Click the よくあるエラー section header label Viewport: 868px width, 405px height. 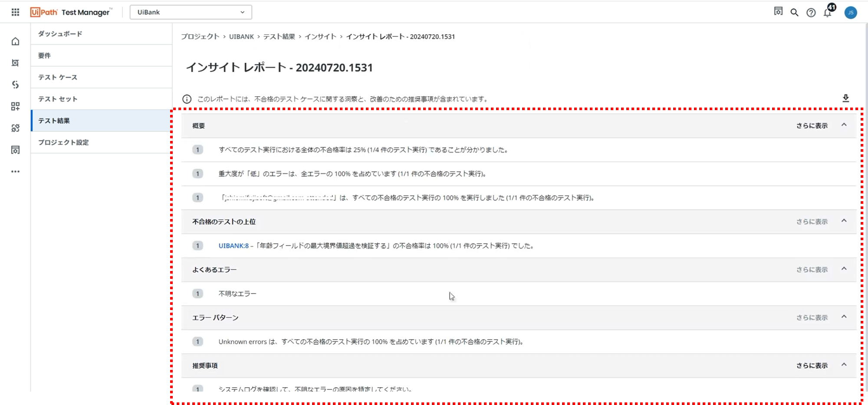click(214, 270)
